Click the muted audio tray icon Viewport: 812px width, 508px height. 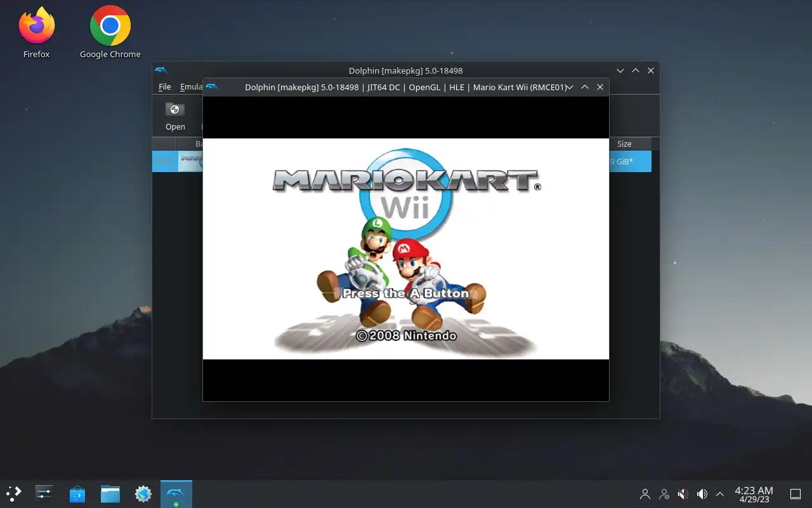(x=683, y=493)
